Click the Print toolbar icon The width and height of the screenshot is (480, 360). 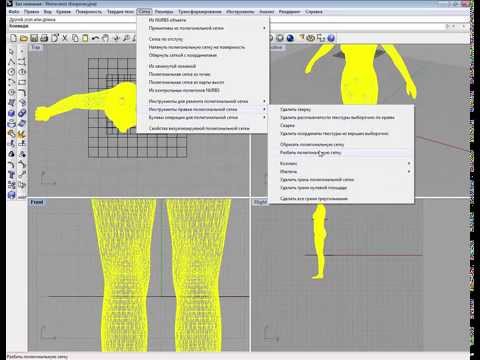[x=44, y=38]
